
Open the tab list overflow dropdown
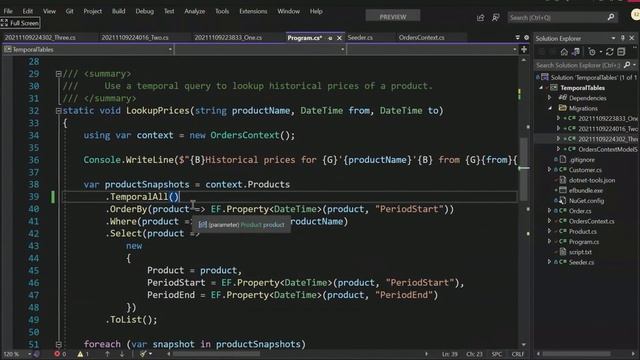[x=517, y=38]
